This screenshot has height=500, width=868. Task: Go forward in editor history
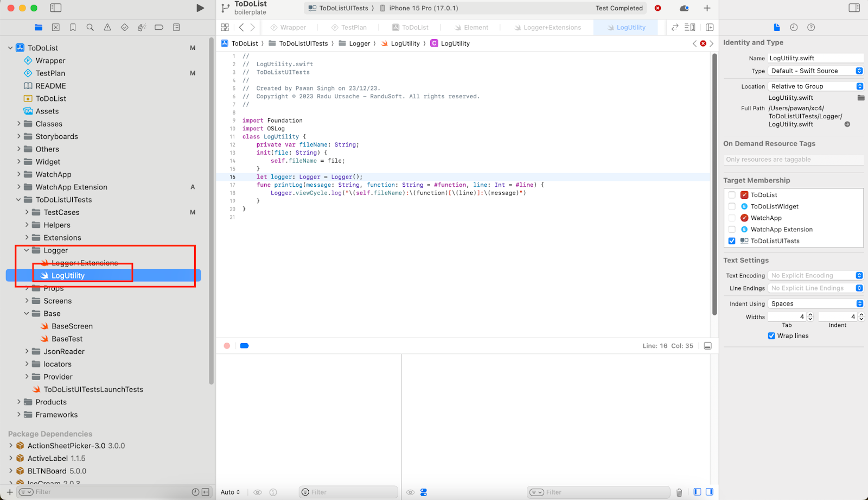(x=252, y=27)
